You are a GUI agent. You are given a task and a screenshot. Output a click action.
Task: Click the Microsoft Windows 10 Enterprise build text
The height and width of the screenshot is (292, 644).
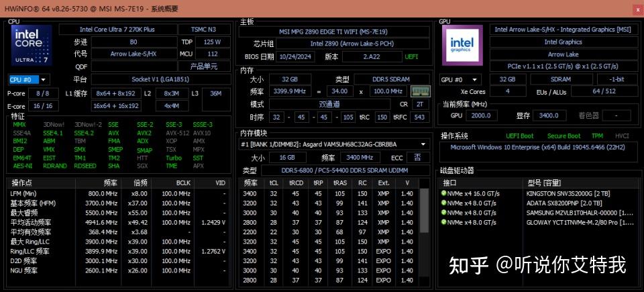(x=537, y=147)
